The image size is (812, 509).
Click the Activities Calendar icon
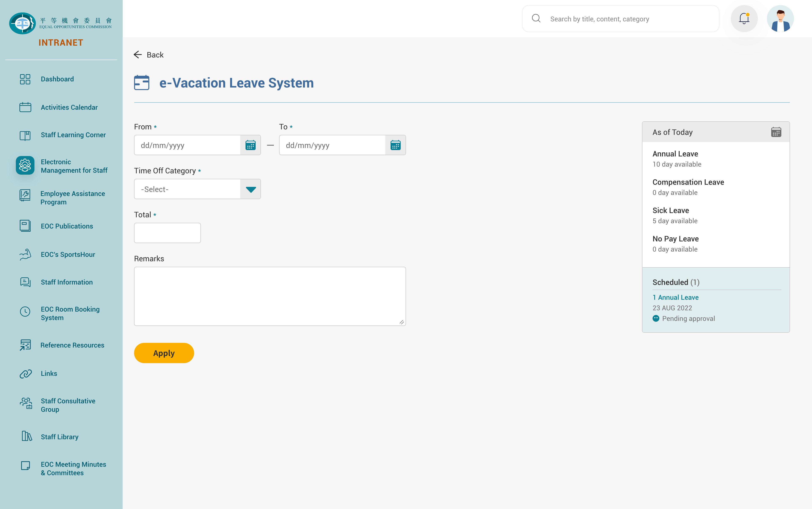25,107
